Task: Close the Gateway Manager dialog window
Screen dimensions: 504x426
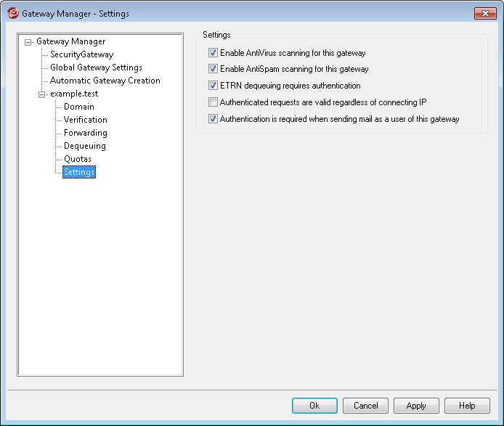Action: pos(483,13)
